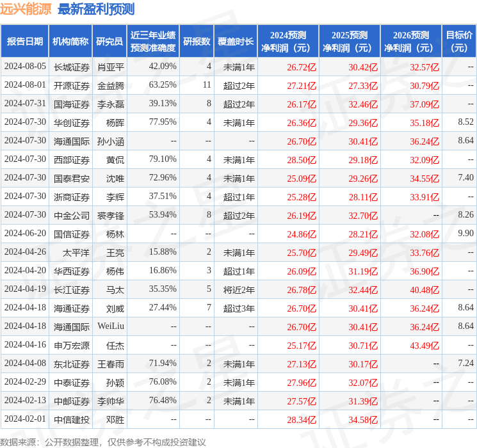This screenshot has height=448, width=477.
Task: Click analyst name WeiLiu
Action: coord(111,326)
